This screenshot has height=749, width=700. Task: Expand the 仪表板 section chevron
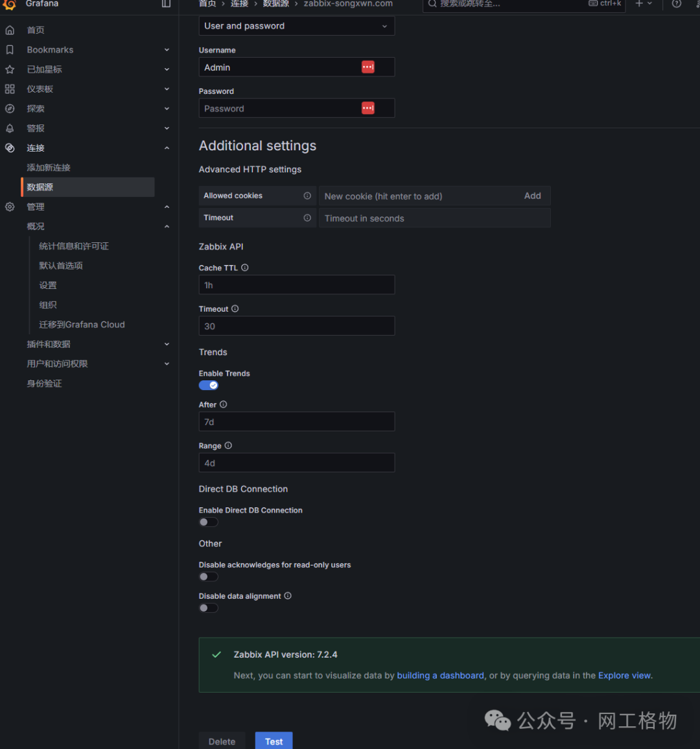click(x=167, y=89)
